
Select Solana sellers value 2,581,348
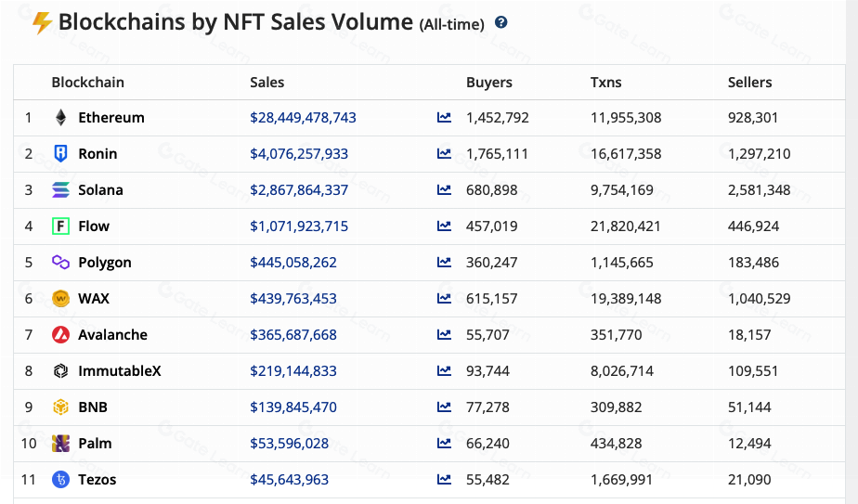(x=759, y=190)
